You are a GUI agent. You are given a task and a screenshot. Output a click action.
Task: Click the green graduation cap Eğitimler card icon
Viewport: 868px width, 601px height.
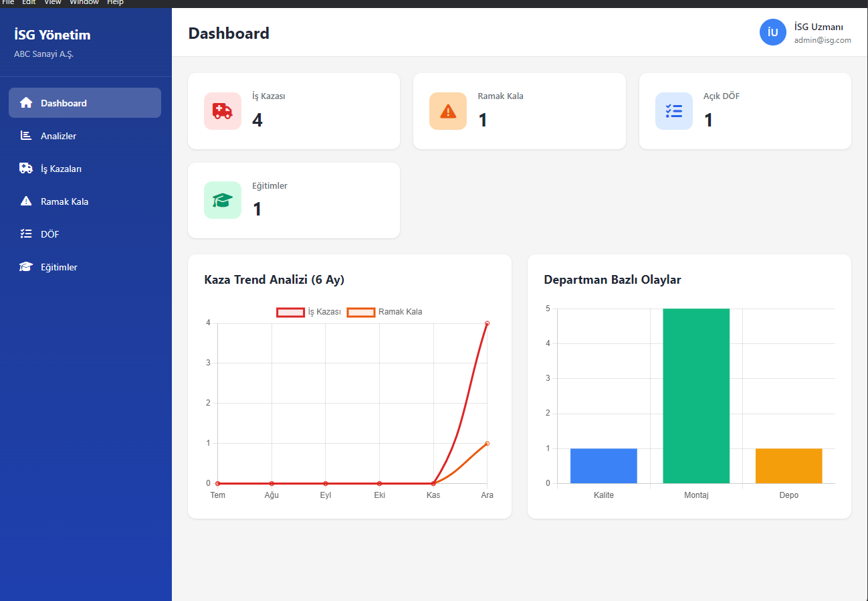222,200
